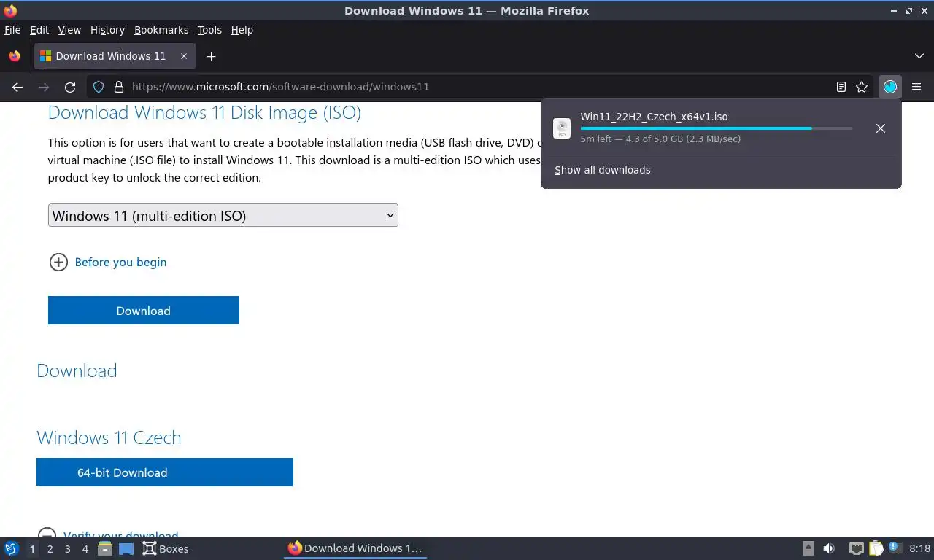This screenshot has height=560, width=934.
Task: Switch to the Boxes taskbar window
Action: click(166, 548)
